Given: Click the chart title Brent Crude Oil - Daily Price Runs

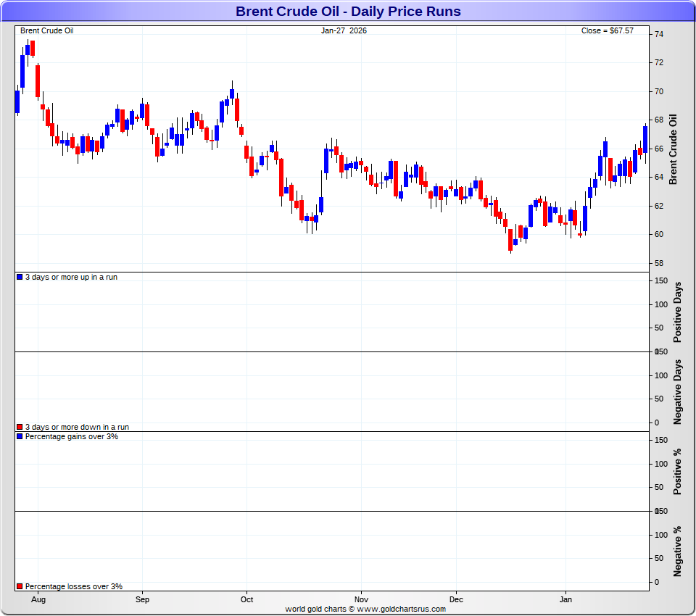Looking at the screenshot, I should pos(348,12).
